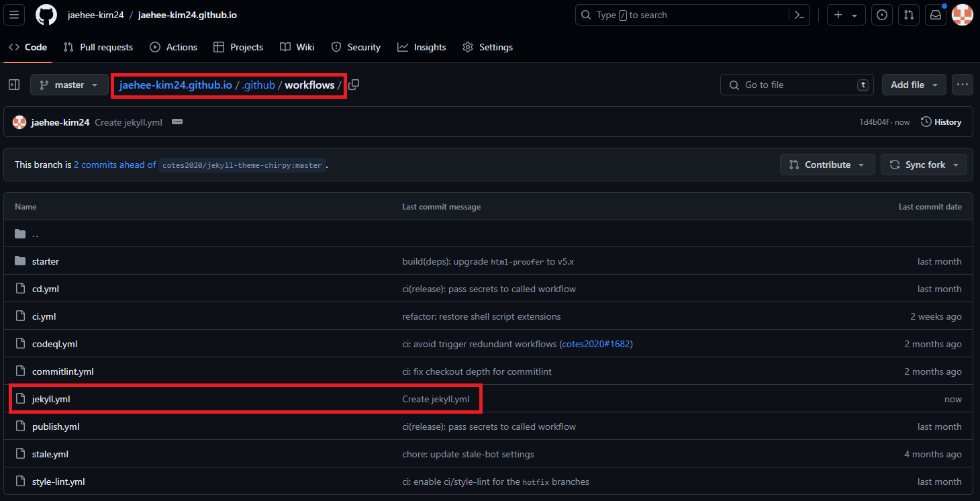Open the repository Settings tab

tap(488, 47)
